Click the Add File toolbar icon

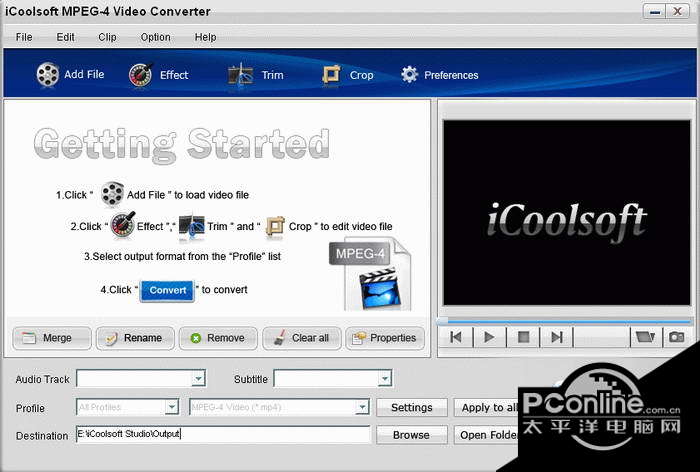tap(48, 75)
